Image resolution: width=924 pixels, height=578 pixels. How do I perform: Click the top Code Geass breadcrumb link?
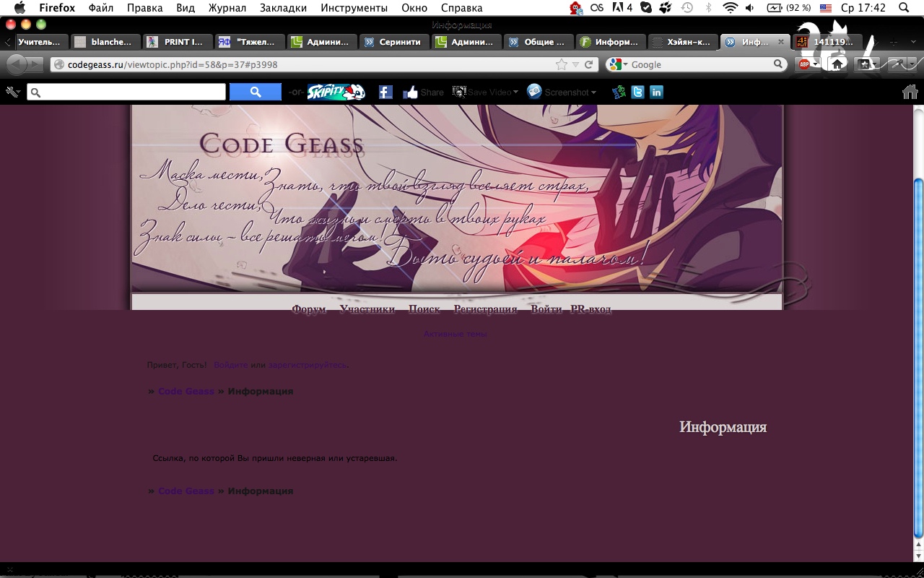186,392
